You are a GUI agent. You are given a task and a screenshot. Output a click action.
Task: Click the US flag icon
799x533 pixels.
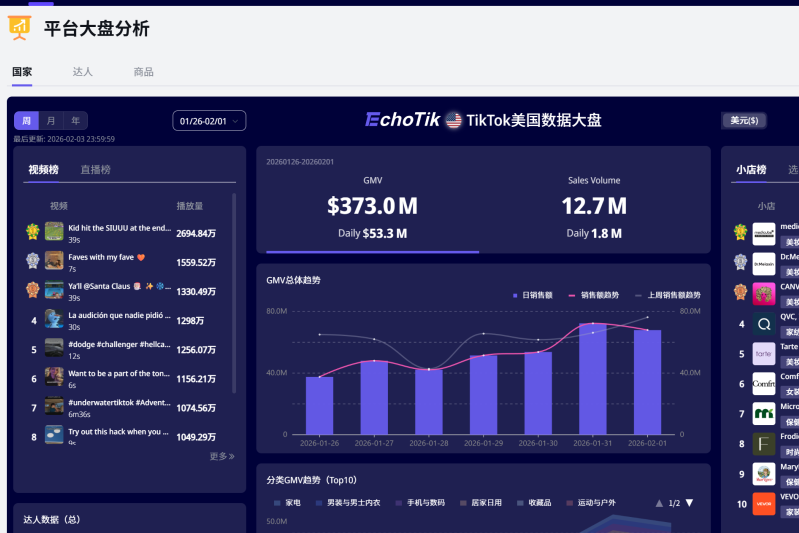coord(454,120)
